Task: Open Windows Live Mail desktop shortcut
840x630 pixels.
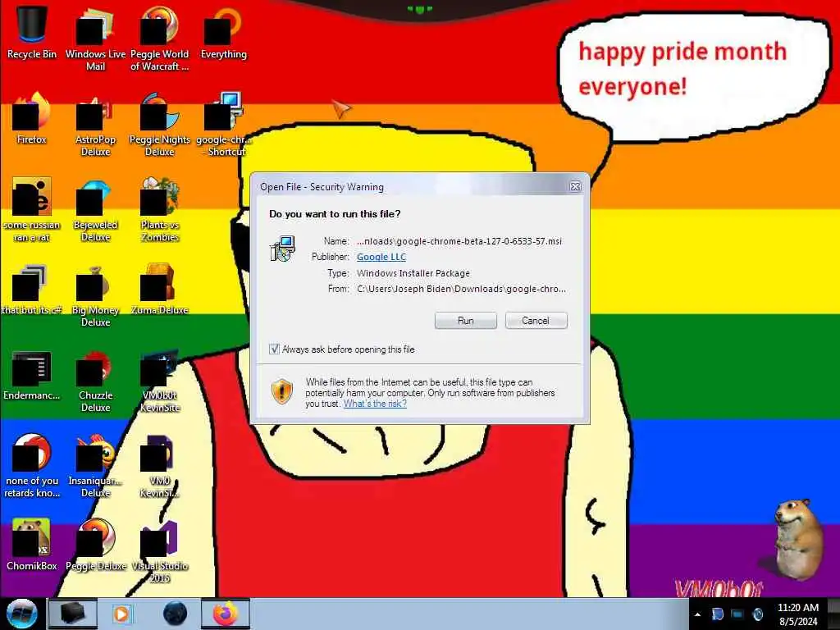Action: pyautogui.click(x=95, y=39)
